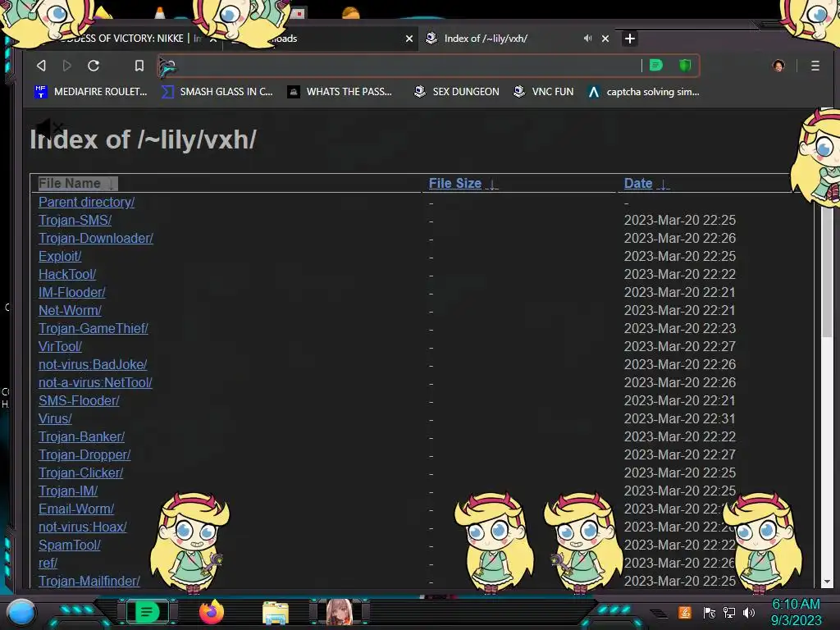Screen dimensions: 840x630
Task: Click the orange tray icon
Action: coord(685,612)
